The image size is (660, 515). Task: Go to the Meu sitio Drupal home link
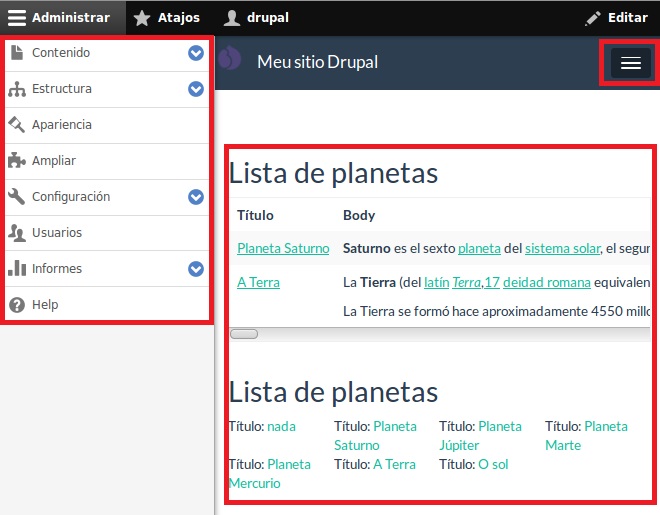point(317,62)
